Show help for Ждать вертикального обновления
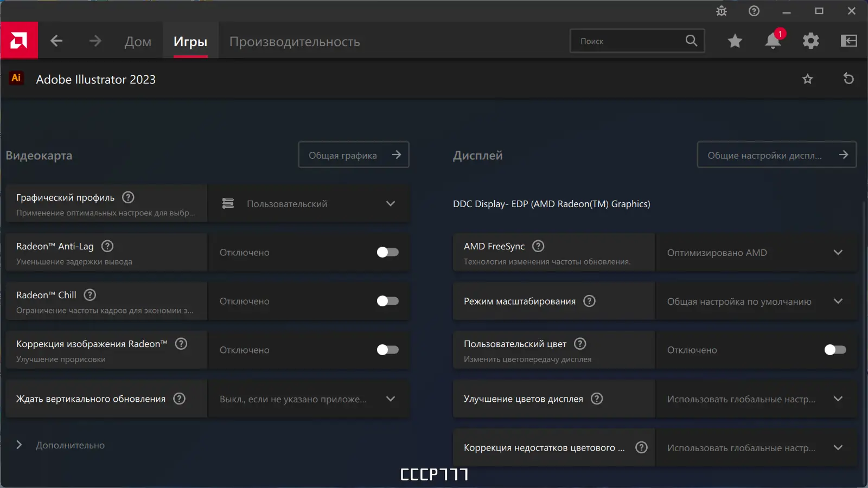868x488 pixels. pyautogui.click(x=179, y=399)
